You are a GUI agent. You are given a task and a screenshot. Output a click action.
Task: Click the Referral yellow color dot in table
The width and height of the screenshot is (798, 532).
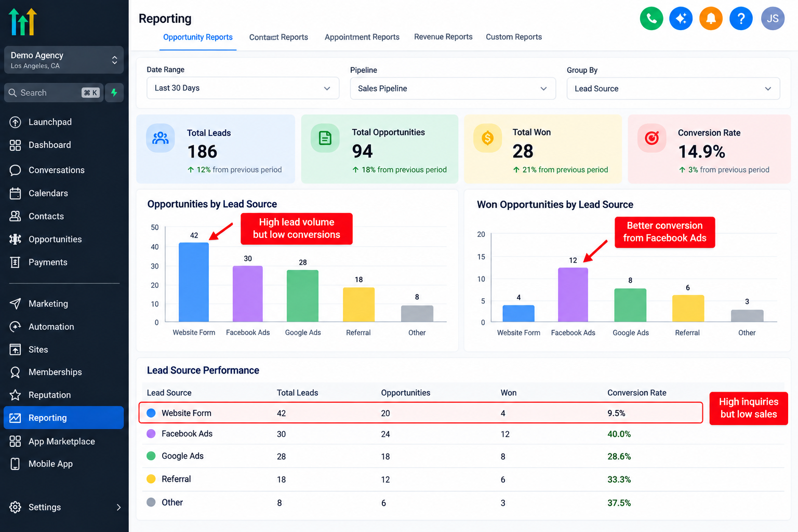(x=151, y=479)
